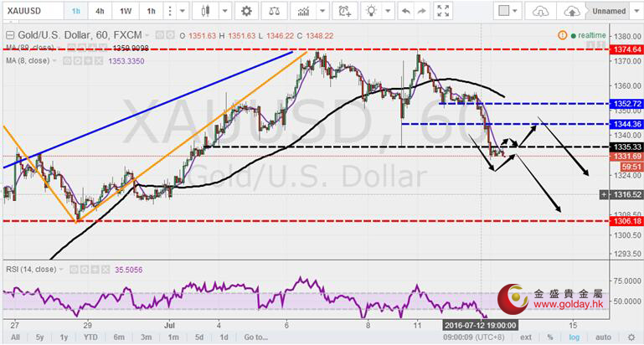
Task: Toggle the 'auto' scale option
Action: tap(603, 337)
